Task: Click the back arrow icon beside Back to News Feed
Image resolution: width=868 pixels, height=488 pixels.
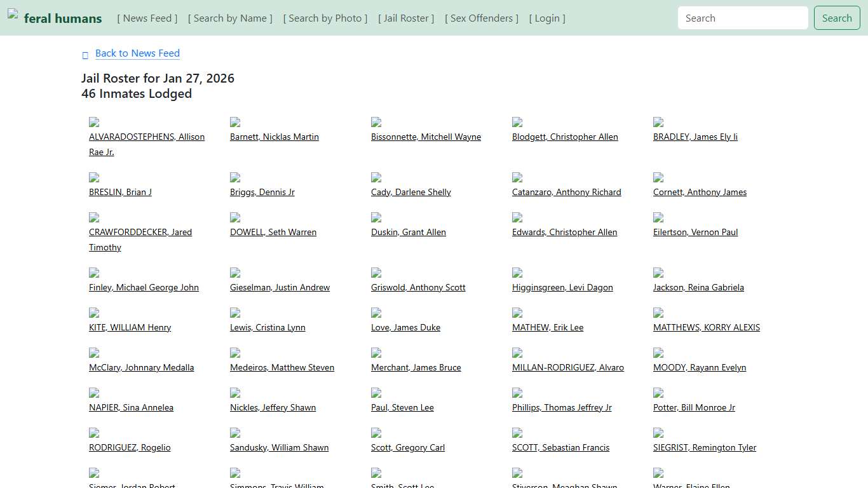Action: (x=85, y=55)
